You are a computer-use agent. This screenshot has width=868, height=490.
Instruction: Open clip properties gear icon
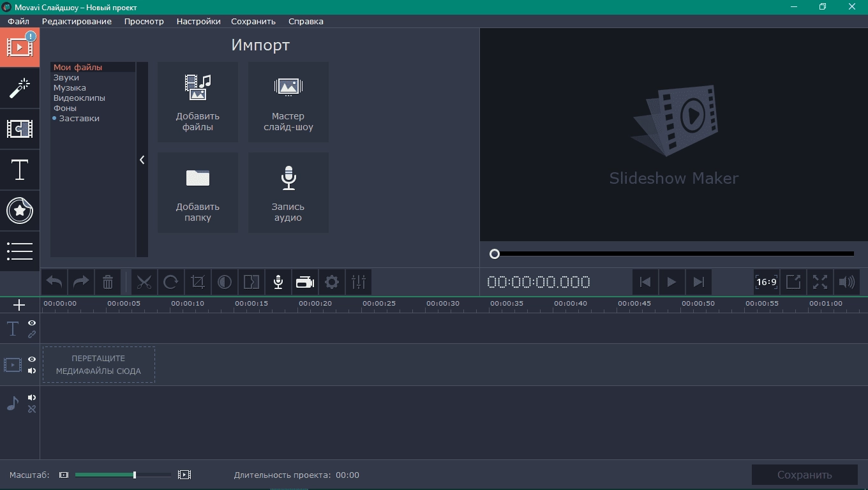click(x=332, y=282)
